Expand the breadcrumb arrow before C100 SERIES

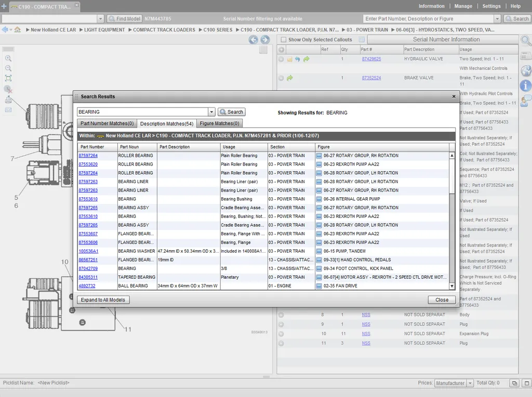[201, 30]
